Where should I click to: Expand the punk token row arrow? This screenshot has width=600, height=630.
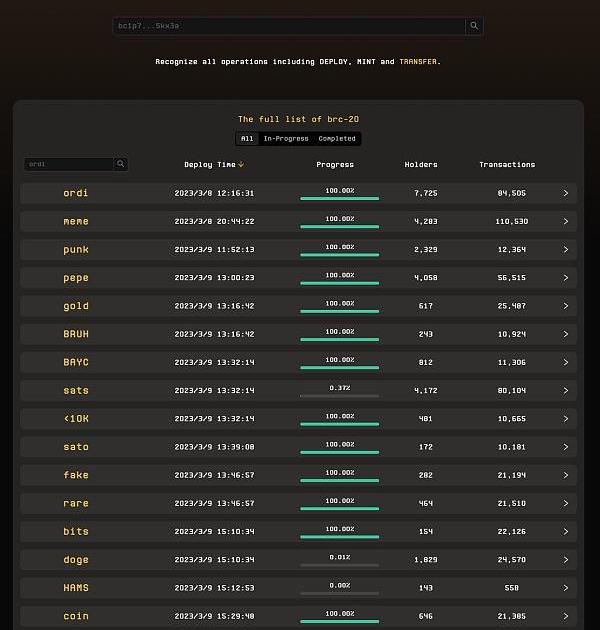[565, 250]
